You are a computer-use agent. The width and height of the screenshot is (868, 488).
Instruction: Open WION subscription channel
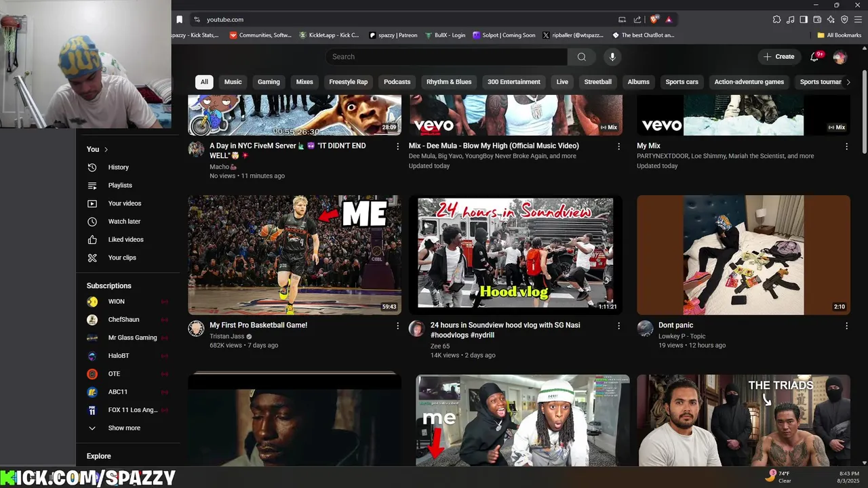(116, 302)
